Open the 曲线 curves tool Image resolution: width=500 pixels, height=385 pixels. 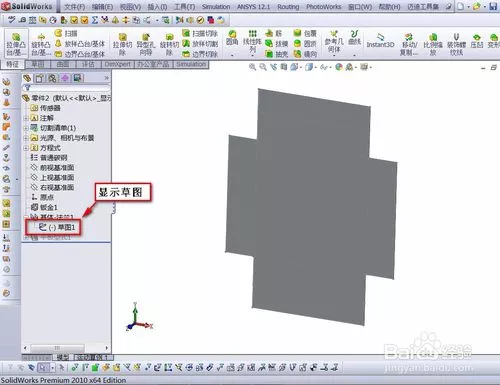[354, 37]
